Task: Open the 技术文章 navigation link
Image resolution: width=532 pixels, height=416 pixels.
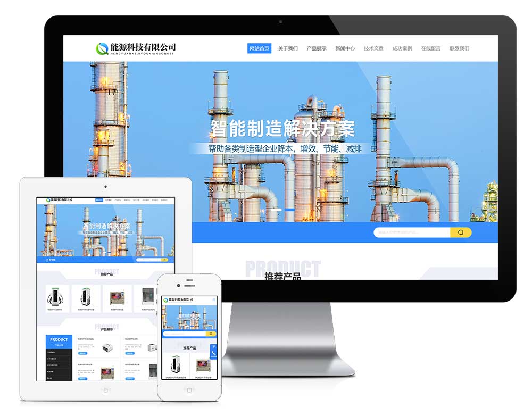Action: tap(373, 48)
